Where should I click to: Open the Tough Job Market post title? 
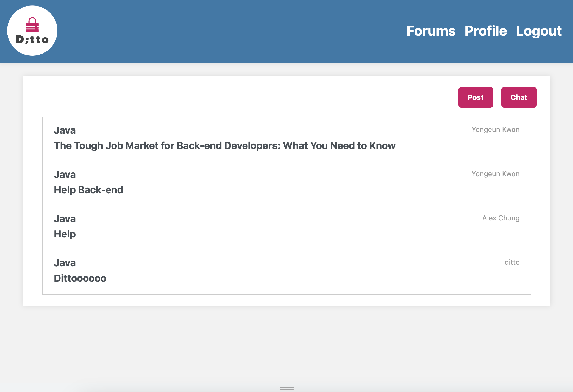(x=224, y=146)
